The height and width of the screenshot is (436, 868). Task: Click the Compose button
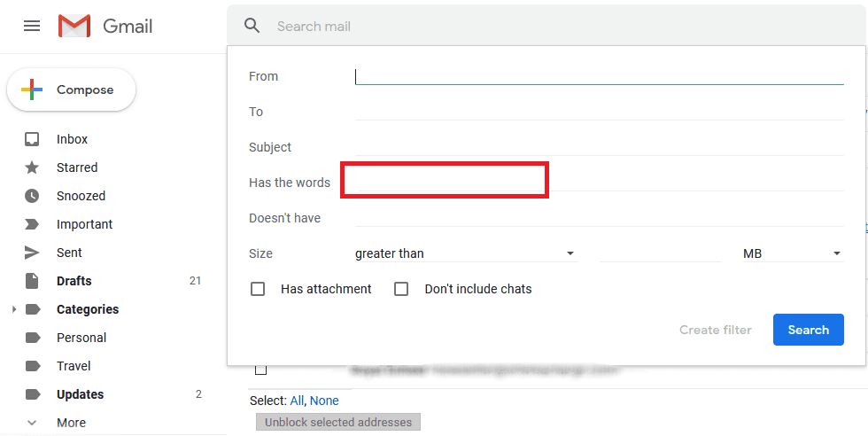72,90
